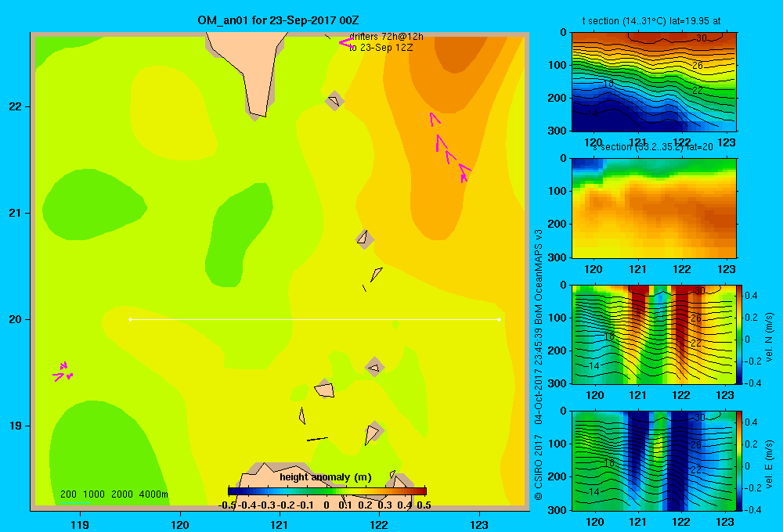Select the height anomaly color bar
Image resolution: width=783 pixels, height=532 pixels.
(327, 491)
